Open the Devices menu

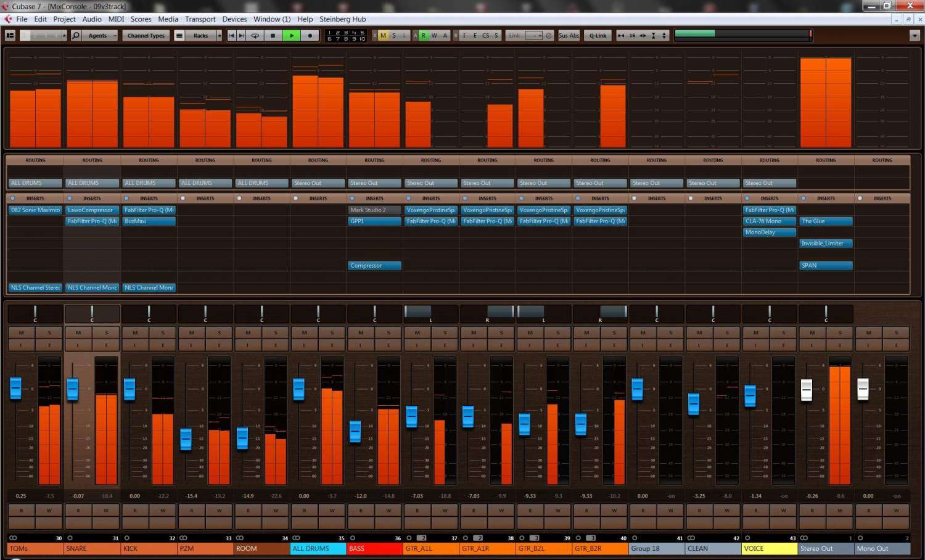coord(234,19)
